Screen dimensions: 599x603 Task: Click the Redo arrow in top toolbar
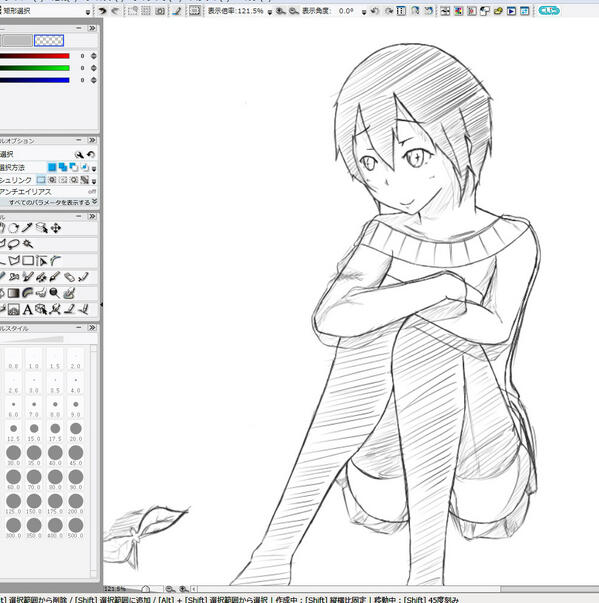point(115,11)
